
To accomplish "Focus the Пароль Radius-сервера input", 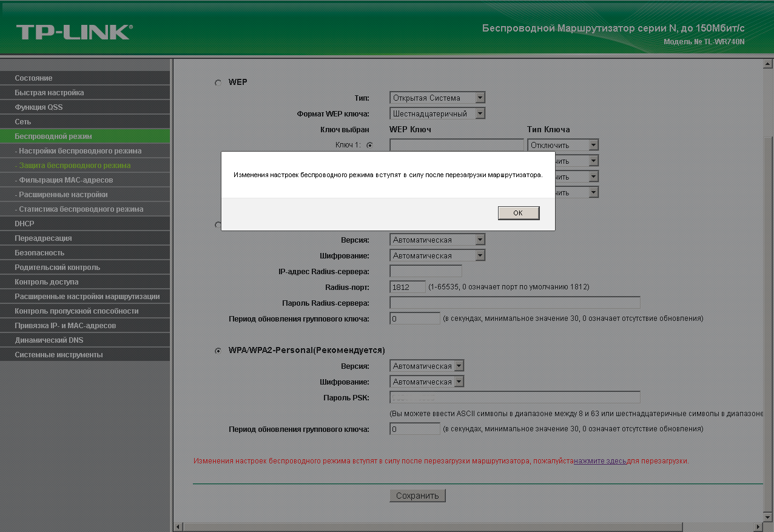I will click(x=515, y=303).
